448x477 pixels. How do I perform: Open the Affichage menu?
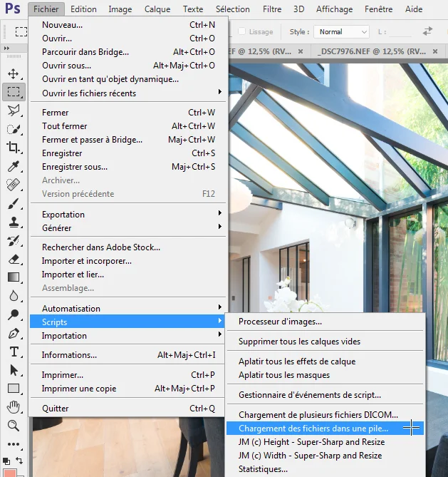[334, 9]
